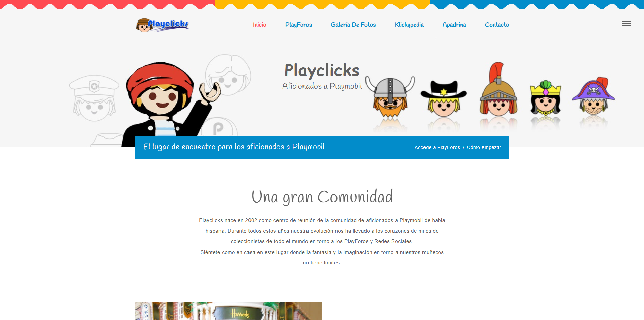Follow the Cómo empezar link
This screenshot has height=320, width=644.
484,147
